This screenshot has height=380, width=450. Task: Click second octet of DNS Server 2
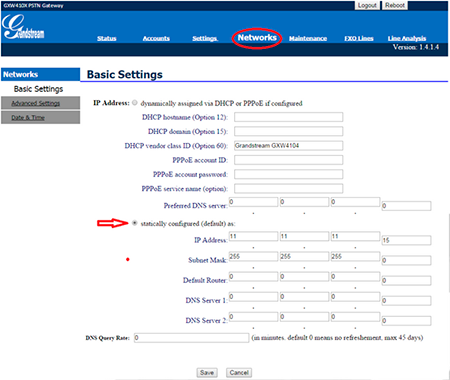tap(304, 317)
